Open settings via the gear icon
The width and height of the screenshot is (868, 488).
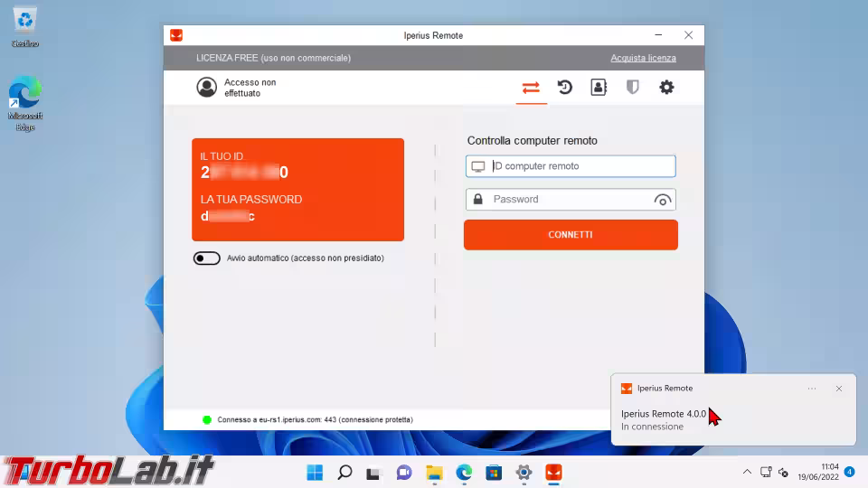(666, 88)
